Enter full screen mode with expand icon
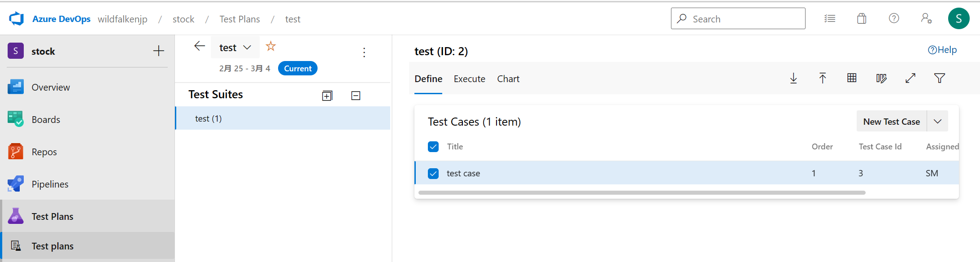Image resolution: width=980 pixels, height=262 pixels. (x=910, y=79)
